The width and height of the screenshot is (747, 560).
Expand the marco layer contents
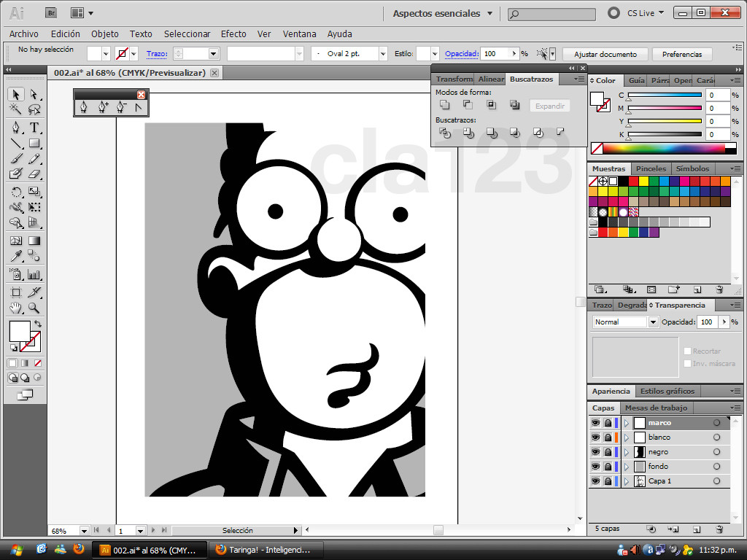(627, 423)
